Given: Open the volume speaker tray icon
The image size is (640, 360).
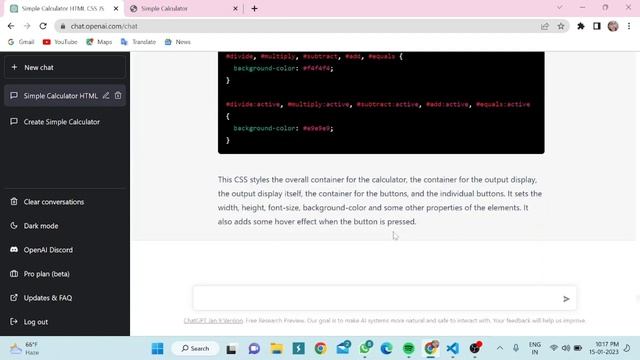Looking at the screenshot, I should [x=566, y=348].
